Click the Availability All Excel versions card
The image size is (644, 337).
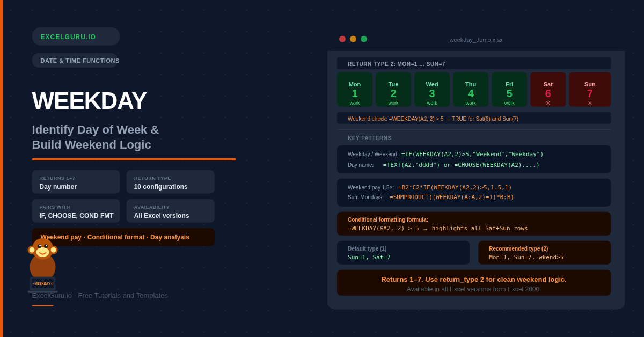pos(170,211)
